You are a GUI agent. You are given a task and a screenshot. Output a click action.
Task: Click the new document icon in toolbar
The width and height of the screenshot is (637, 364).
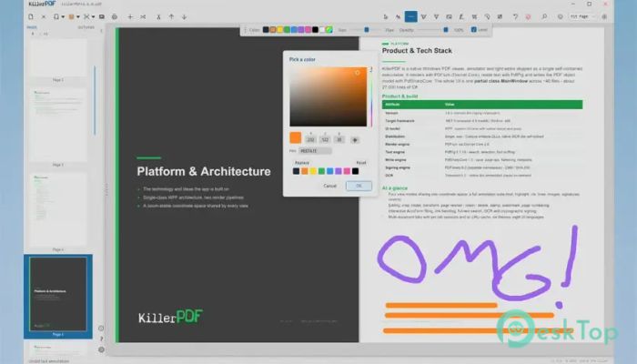click(31, 16)
